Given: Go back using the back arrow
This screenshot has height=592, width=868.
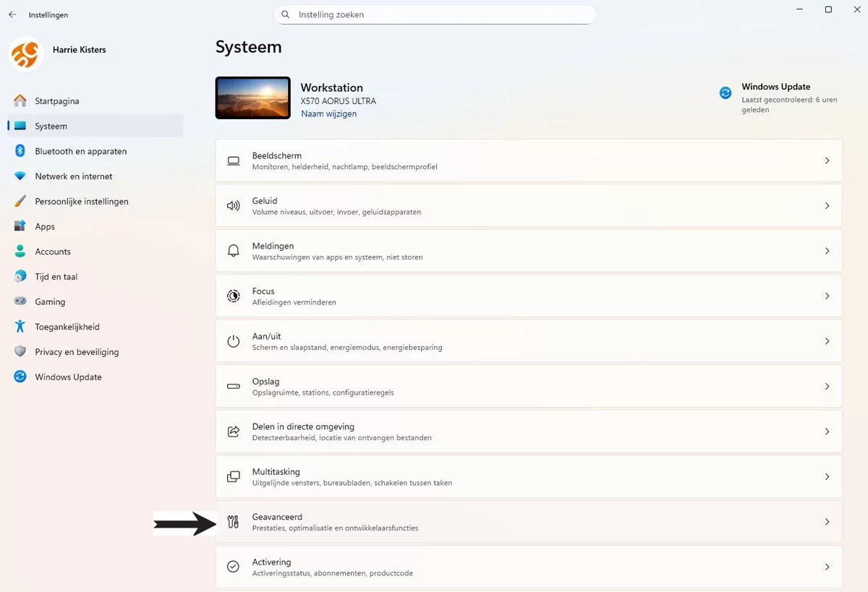Looking at the screenshot, I should pos(12,14).
